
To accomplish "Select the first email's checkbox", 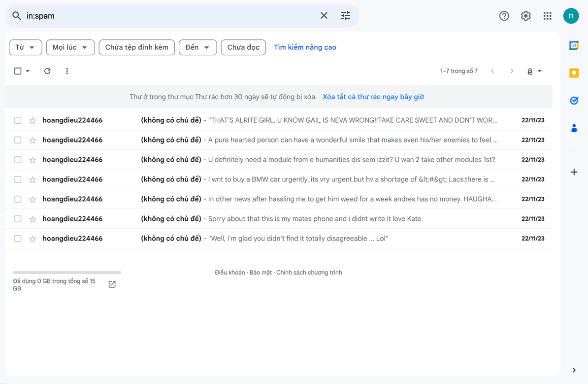I will pos(18,120).
